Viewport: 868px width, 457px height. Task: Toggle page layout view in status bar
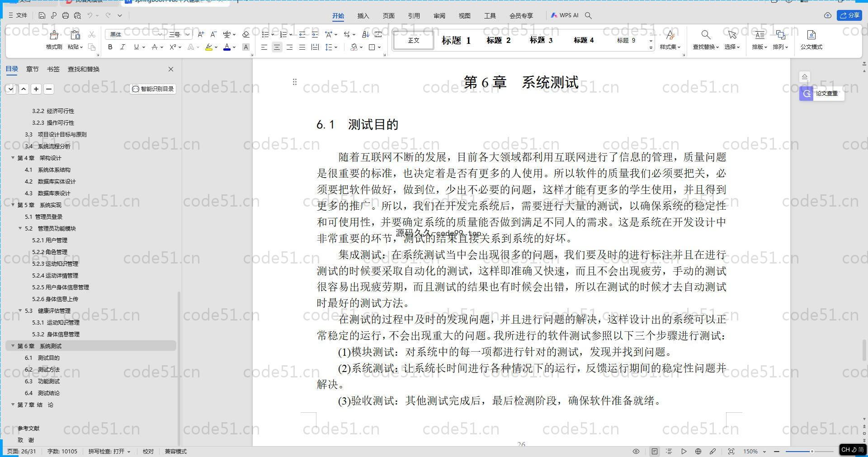(654, 451)
